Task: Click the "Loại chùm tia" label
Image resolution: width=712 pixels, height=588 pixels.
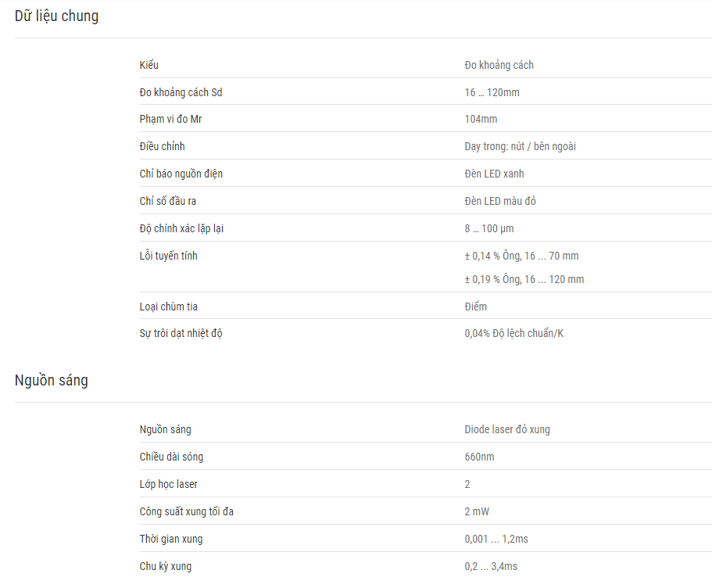Action: coord(169,307)
